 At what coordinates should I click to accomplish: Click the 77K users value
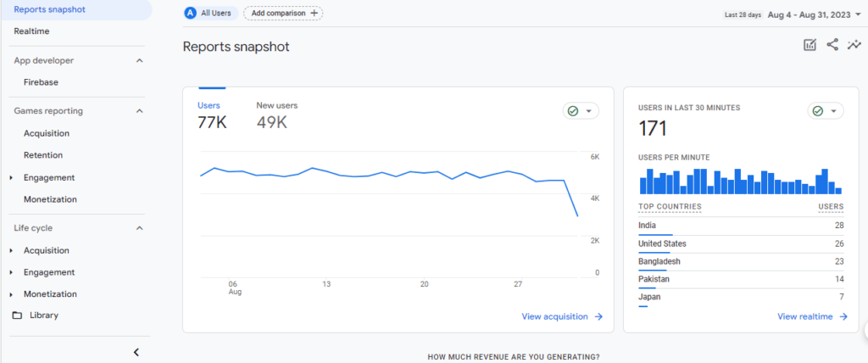[x=212, y=122]
